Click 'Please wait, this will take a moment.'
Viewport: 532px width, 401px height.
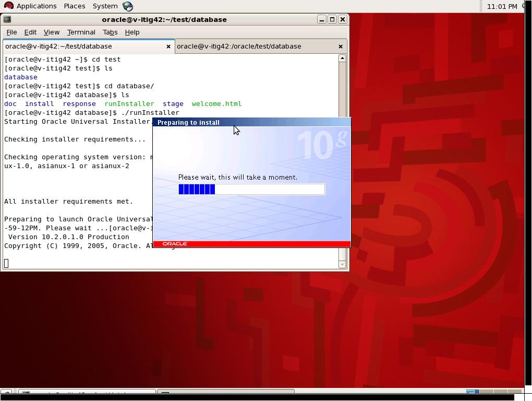(x=237, y=177)
